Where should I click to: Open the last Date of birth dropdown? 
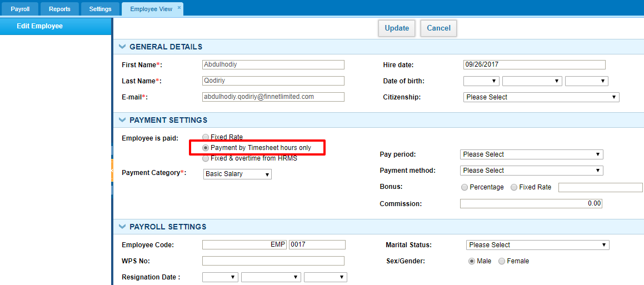[587, 81]
